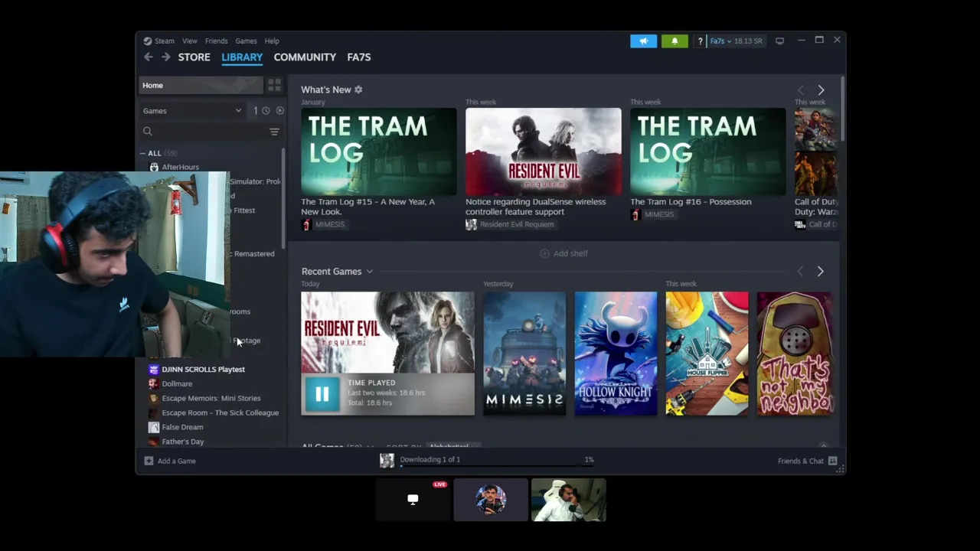Click the back navigation arrow
980x551 pixels.
[x=149, y=57]
